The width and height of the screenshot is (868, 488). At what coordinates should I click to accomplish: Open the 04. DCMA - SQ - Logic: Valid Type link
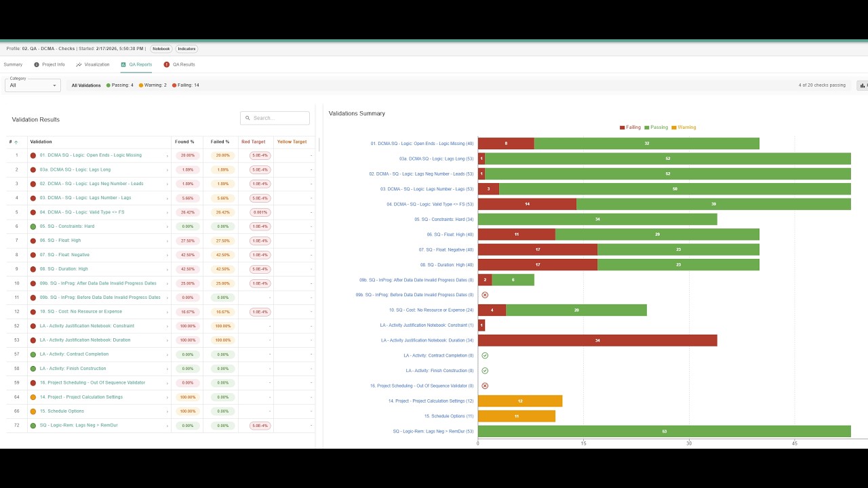coord(82,212)
